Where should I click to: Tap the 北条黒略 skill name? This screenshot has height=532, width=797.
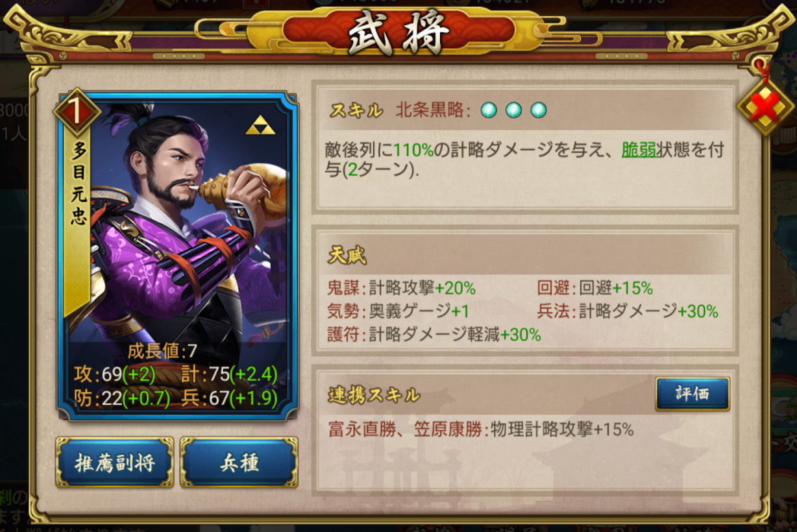[433, 110]
